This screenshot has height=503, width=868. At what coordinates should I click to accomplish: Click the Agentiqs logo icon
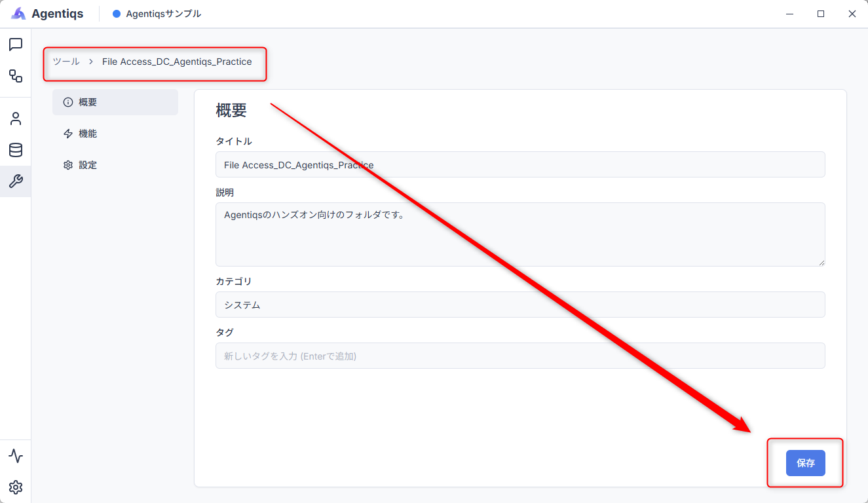click(x=18, y=14)
